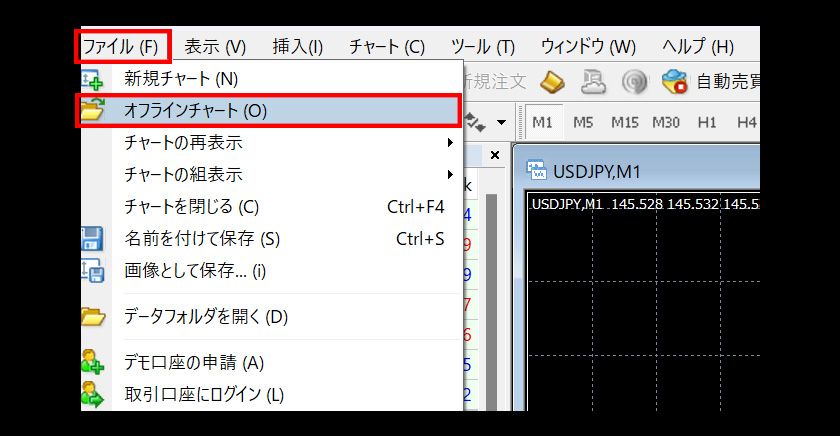Click the grayed-out VPS server icon in toolbar

click(594, 80)
